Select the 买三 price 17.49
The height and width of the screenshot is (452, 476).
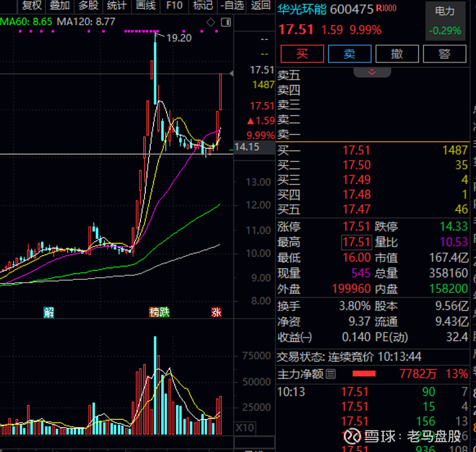click(x=356, y=180)
